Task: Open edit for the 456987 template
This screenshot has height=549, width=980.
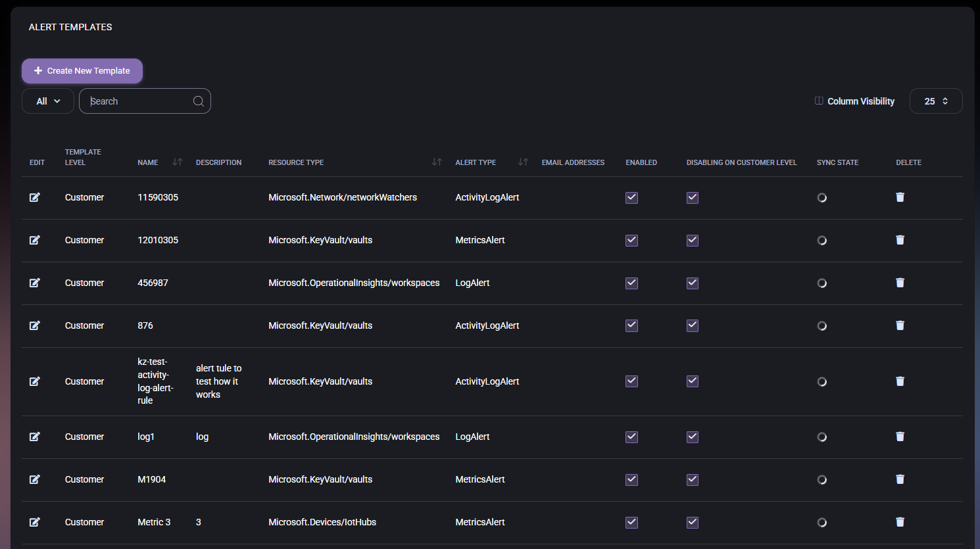Action: [35, 283]
